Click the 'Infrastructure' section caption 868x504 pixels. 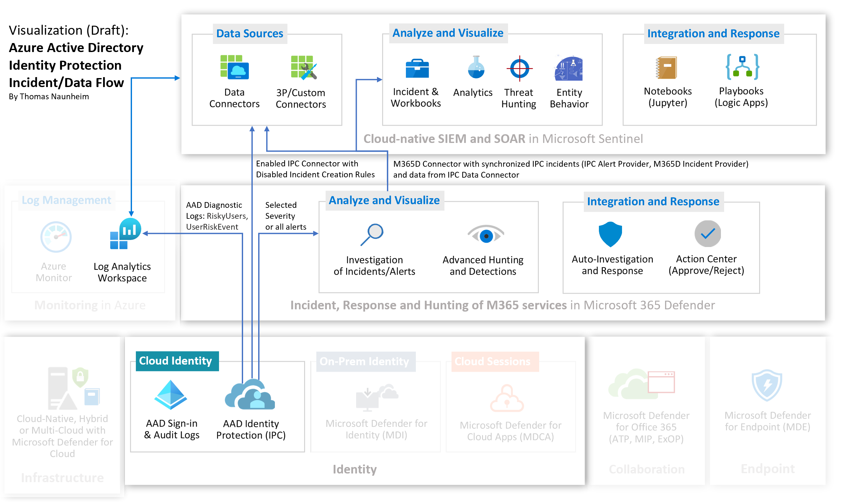pyautogui.click(x=62, y=478)
